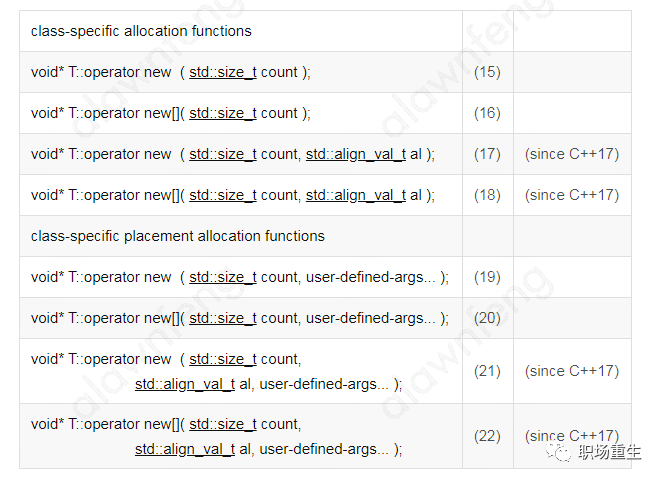
Task: Click the (20) overload number
Action: click(x=487, y=318)
